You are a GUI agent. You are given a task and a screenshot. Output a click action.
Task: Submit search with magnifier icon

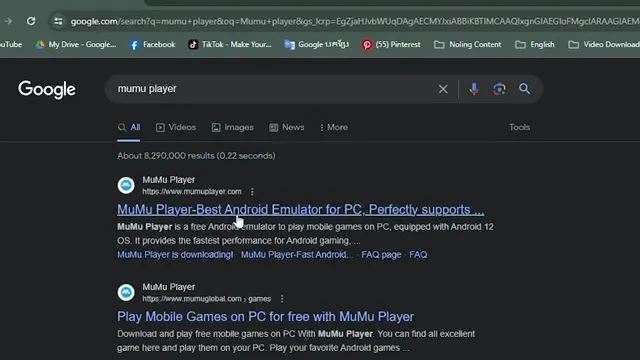(x=524, y=89)
